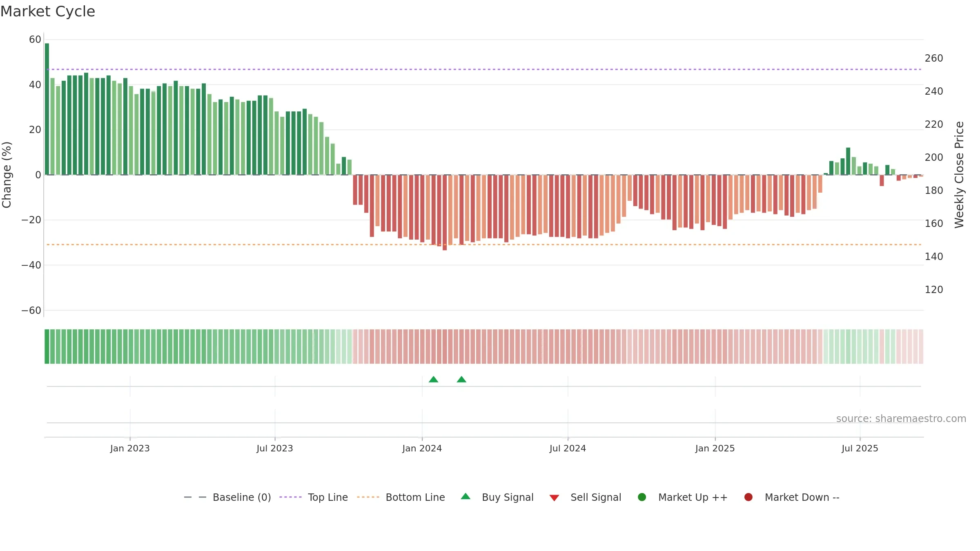Click the Weekly Close Price axis title
This screenshot has width=980, height=551.
(959, 175)
